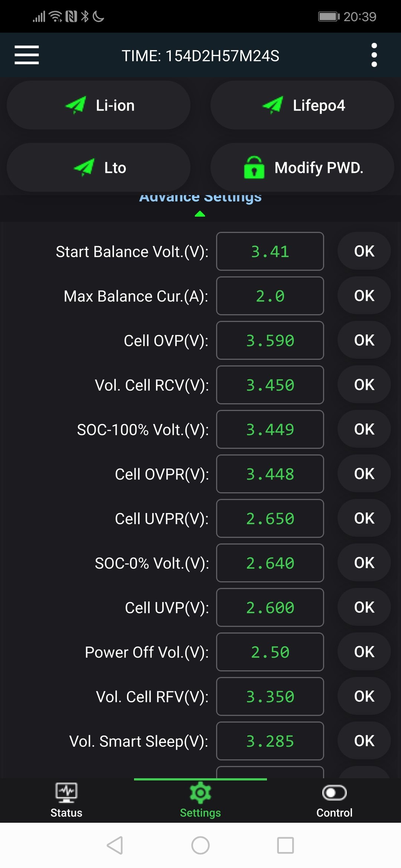Screen dimensions: 401x868
Task: Edit the SOC-100% Volt.(V) value field
Action: coord(270,430)
